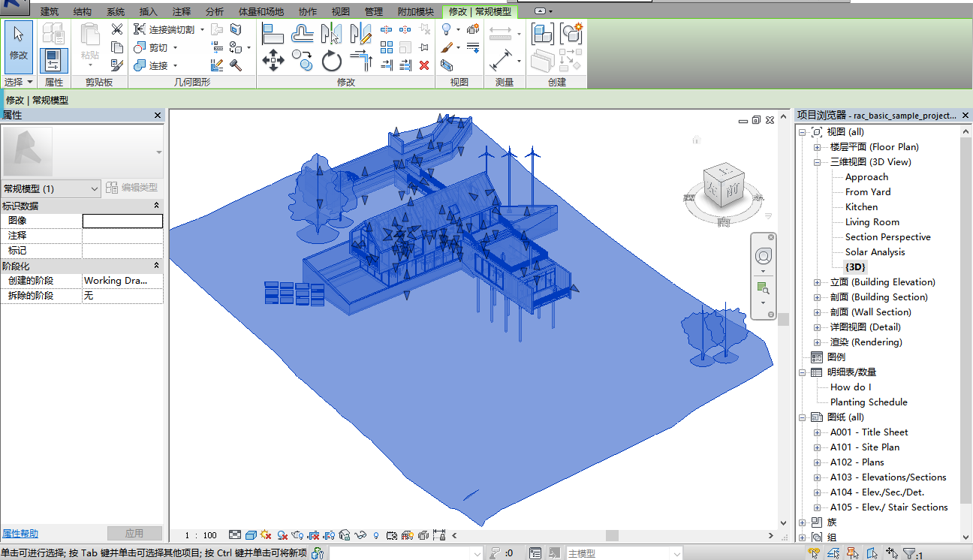This screenshot has height=560, width=973.
Task: Select the Move tool in the ribbon
Action: point(273,59)
